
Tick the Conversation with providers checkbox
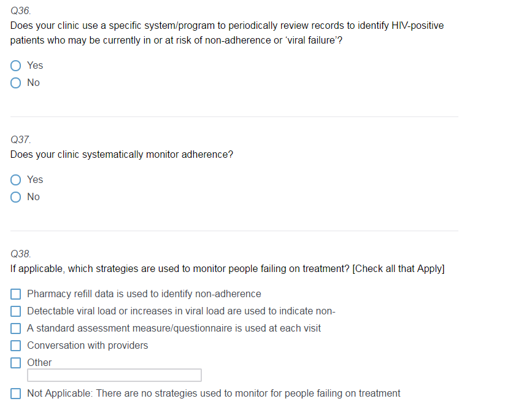tap(16, 346)
